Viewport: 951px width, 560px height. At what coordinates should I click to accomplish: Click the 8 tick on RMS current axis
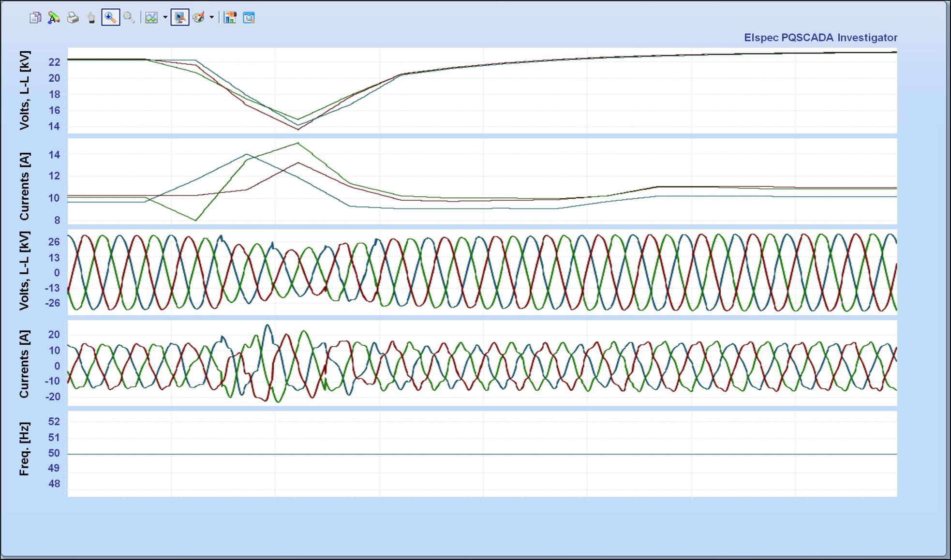57,221
